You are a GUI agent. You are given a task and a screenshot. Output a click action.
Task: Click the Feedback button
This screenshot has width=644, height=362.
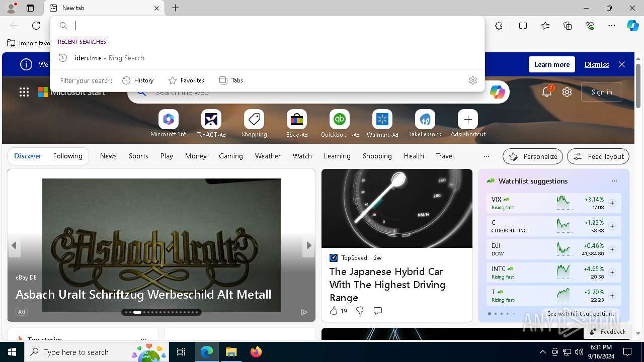click(x=607, y=332)
